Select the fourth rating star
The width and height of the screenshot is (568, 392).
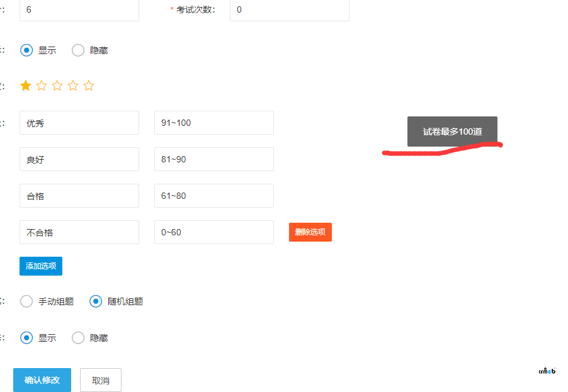tap(73, 86)
